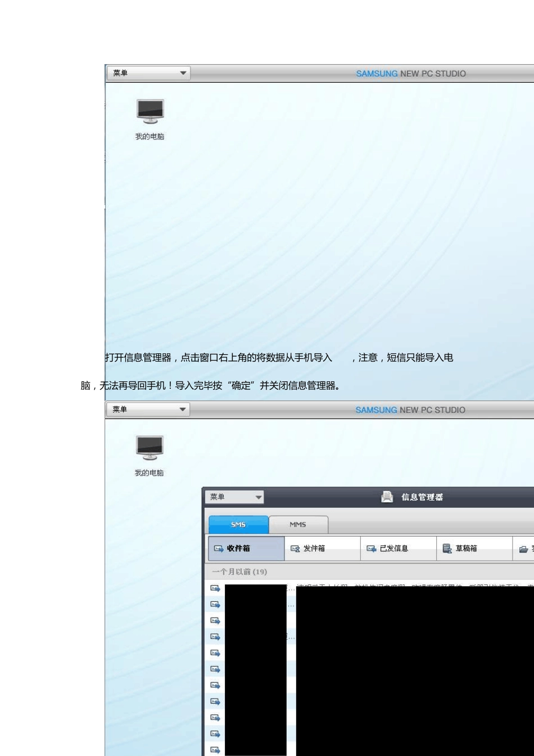Switch to the SMS tab
Image resolution: width=534 pixels, height=756 pixels.
(x=238, y=525)
